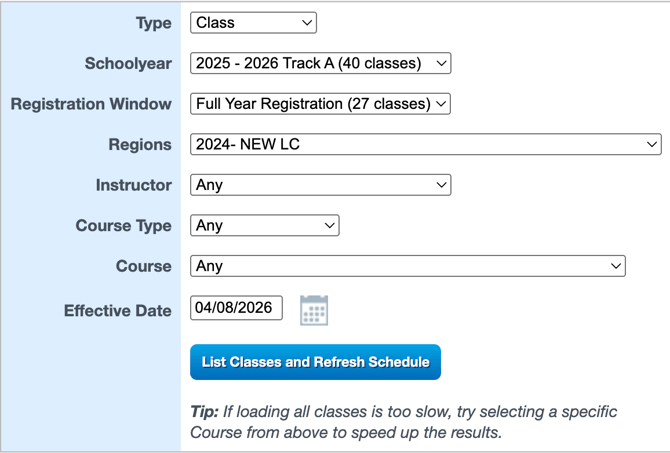Viewport: 670px width, 453px height.
Task: Click the Registration Window label
Action: coord(91,104)
